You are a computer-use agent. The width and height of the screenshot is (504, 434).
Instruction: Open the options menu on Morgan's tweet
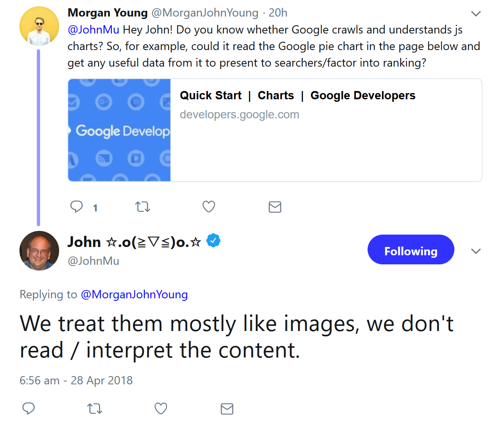point(476,13)
